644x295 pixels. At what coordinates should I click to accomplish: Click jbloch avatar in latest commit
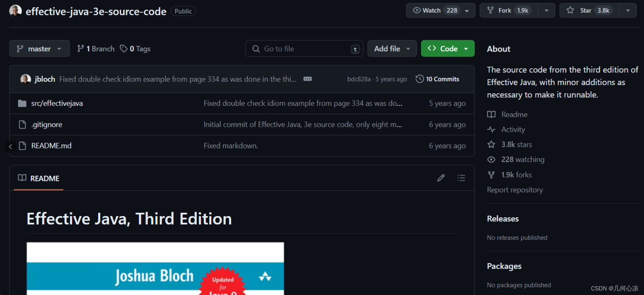point(26,79)
